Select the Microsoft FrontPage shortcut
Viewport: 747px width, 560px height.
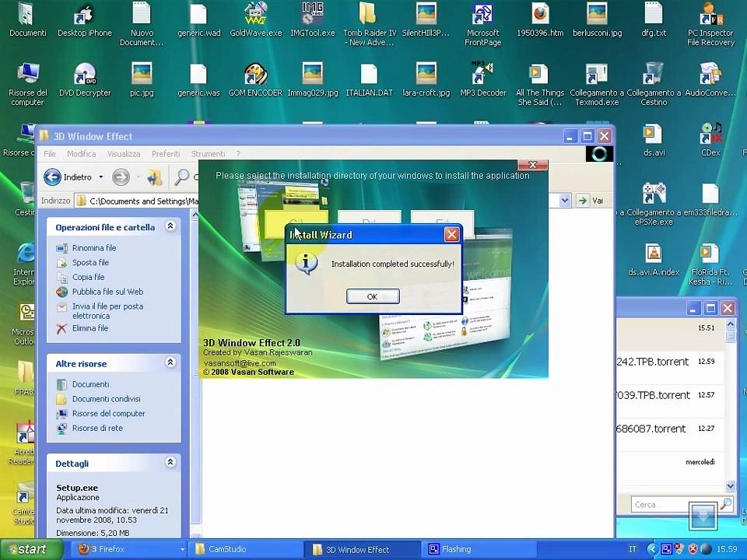tap(482, 24)
